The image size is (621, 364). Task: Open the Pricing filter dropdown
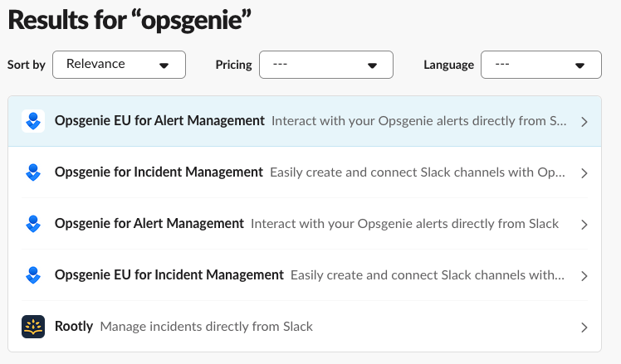tap(326, 65)
